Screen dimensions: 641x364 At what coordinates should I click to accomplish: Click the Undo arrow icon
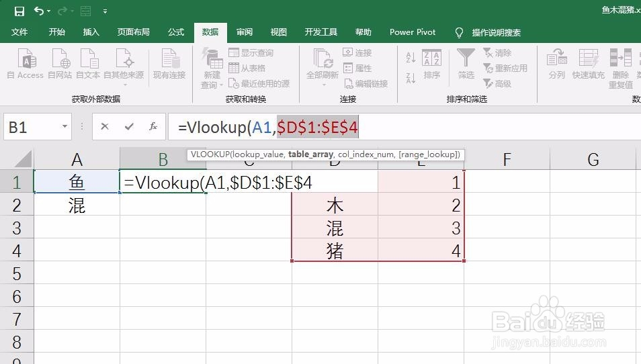(x=38, y=11)
